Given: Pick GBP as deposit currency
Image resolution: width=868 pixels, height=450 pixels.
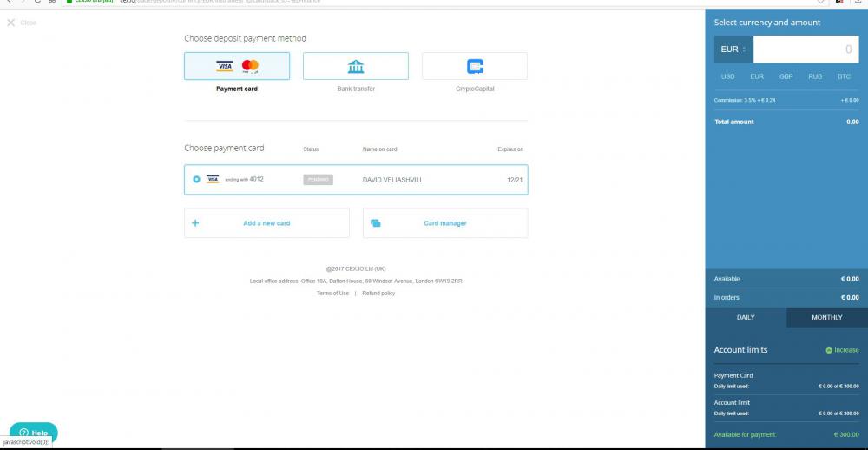Looking at the screenshot, I should [x=786, y=76].
